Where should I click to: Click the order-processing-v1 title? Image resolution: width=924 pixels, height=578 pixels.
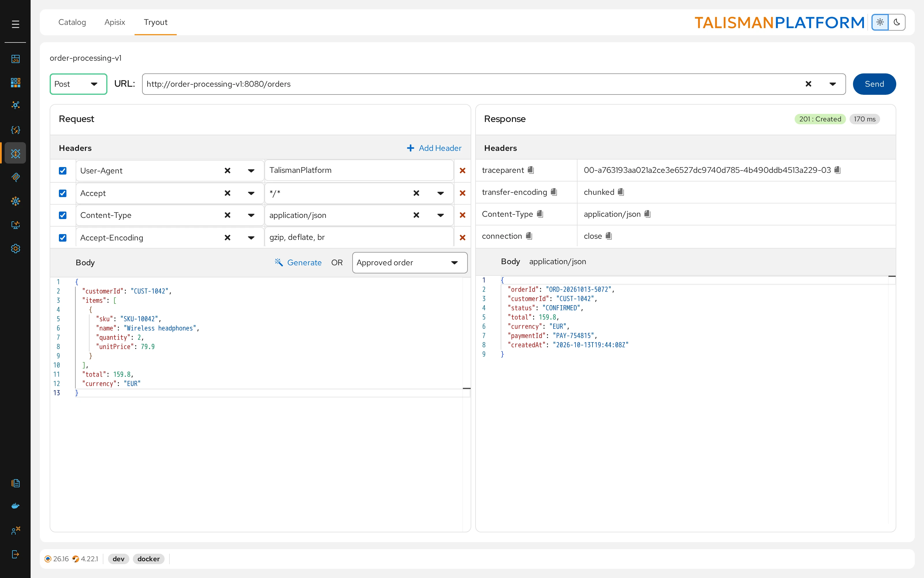click(x=85, y=58)
